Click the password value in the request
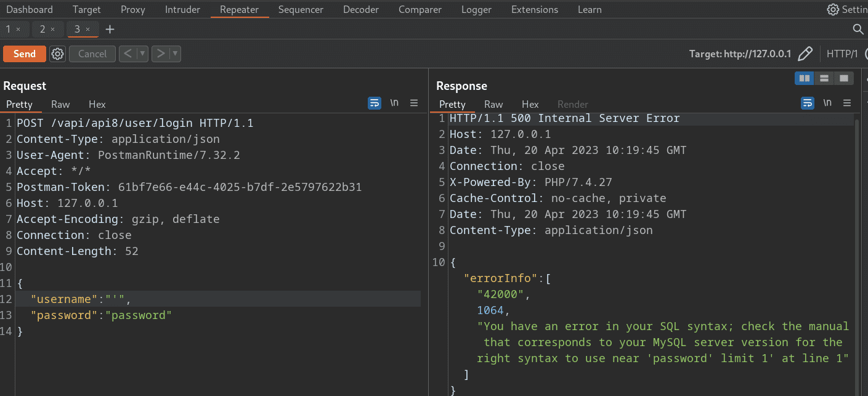Screen dimensions: 868x396 (139, 315)
